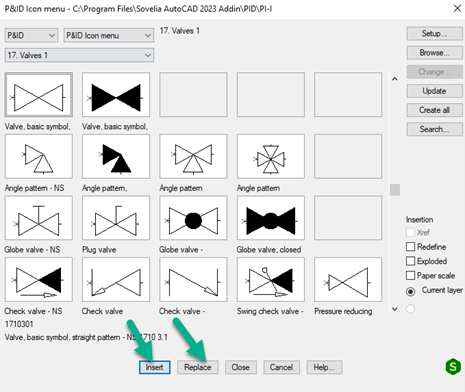Click the Update button

point(434,91)
